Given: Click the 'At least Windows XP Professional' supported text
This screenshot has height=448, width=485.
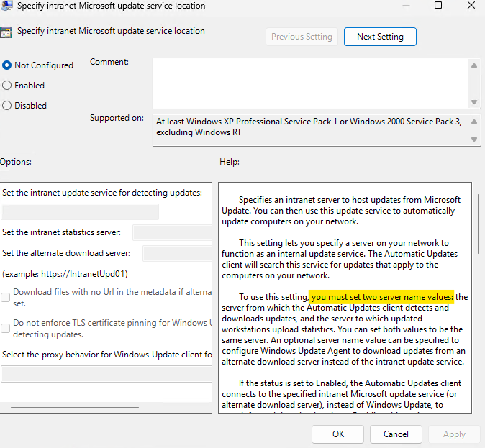Looking at the screenshot, I should [x=309, y=127].
